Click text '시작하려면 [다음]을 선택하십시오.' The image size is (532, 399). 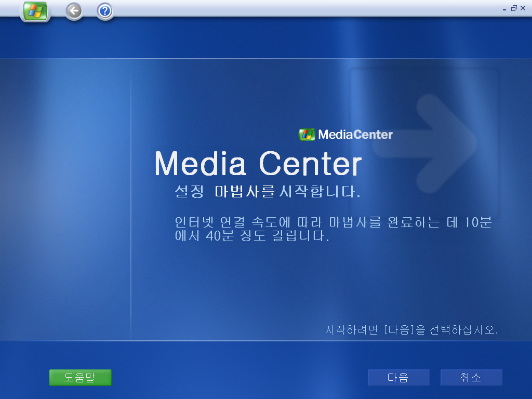411,329
